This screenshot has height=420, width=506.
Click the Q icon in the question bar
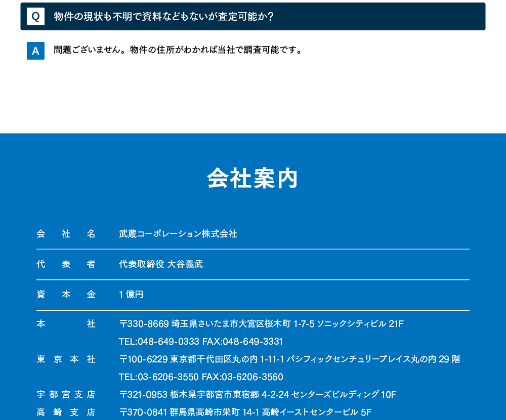click(x=35, y=17)
